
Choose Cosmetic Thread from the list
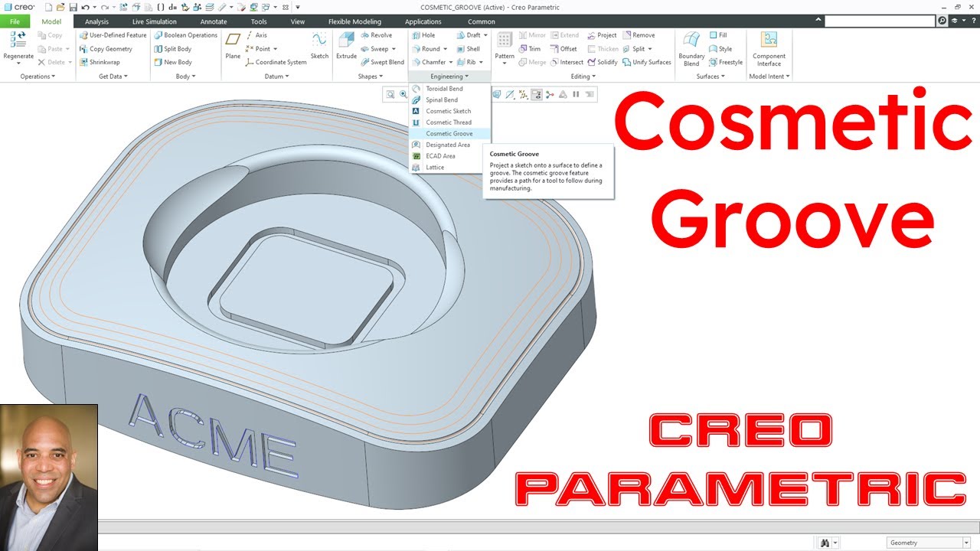point(449,122)
